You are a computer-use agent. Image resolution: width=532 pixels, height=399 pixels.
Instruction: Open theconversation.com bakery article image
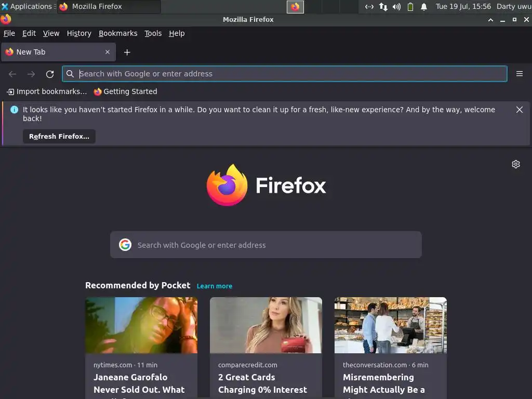tap(391, 325)
